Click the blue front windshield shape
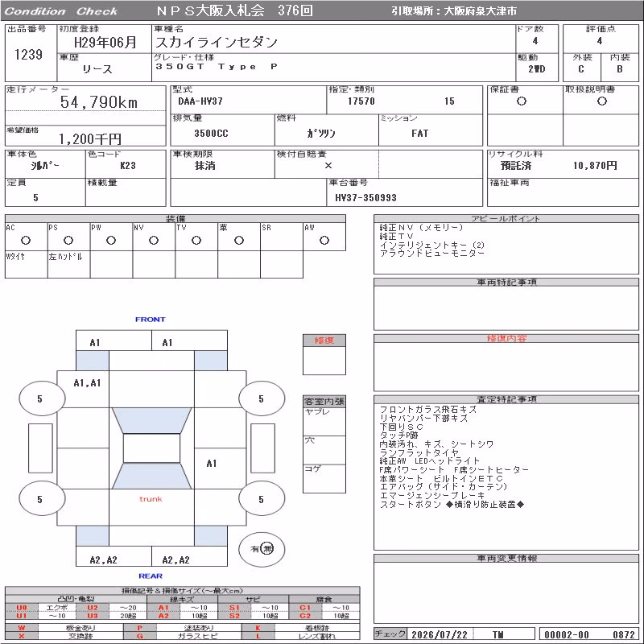 [151, 420]
